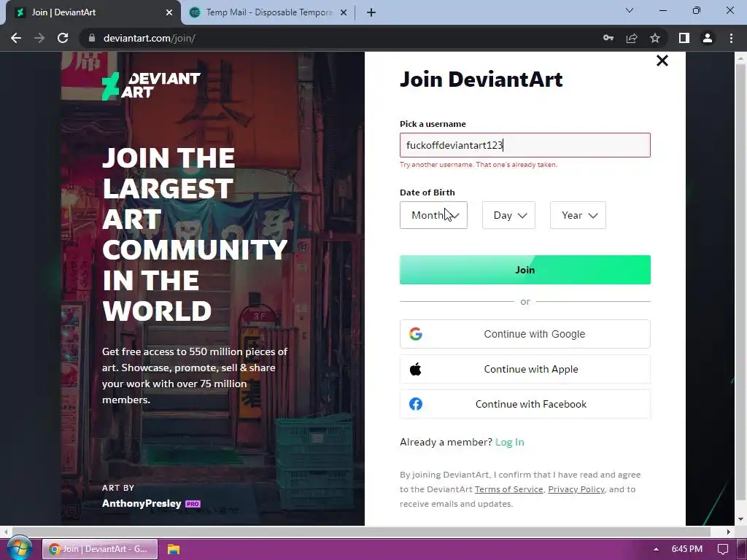
Task: Click the Google logo icon
Action: 415,334
